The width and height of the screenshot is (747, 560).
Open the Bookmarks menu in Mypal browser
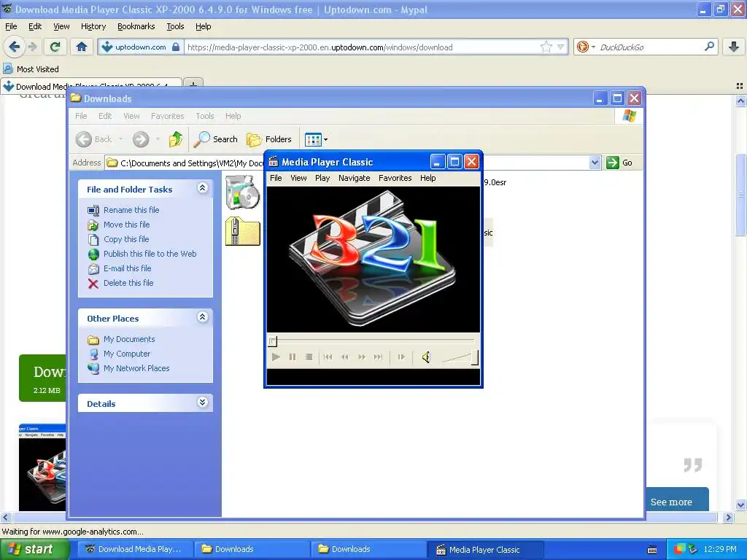[136, 26]
